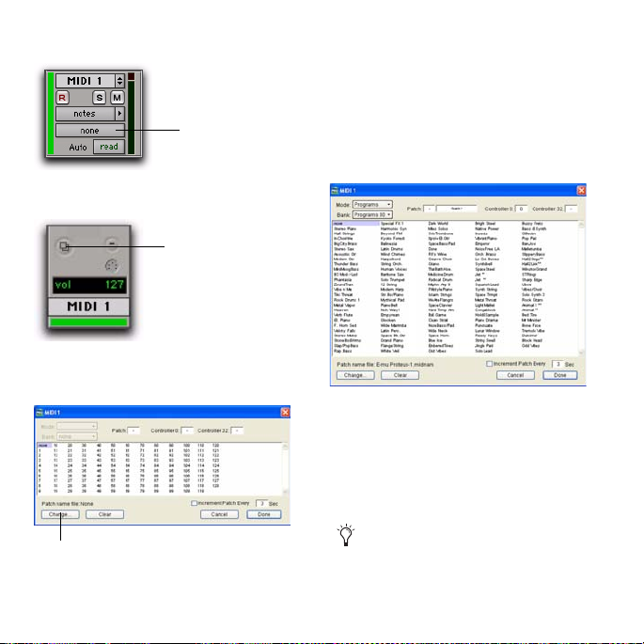Click the MIDI 1 name on the Mix channel strip
The image size is (644, 644).
[x=88, y=306]
